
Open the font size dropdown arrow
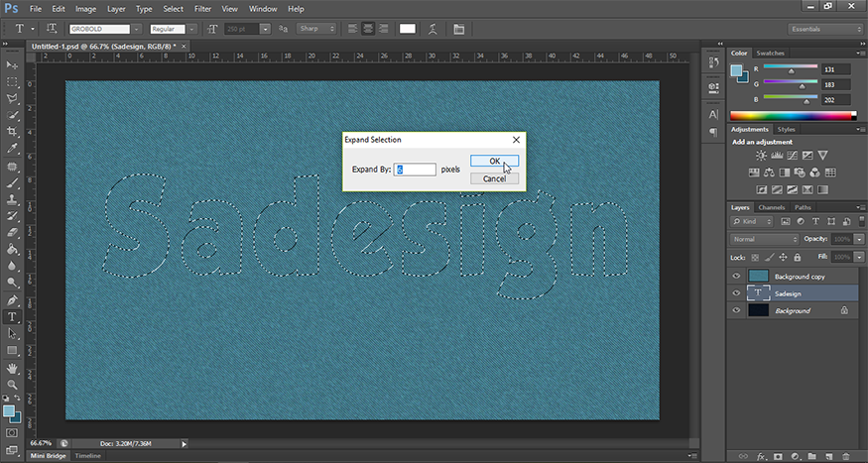click(x=265, y=29)
